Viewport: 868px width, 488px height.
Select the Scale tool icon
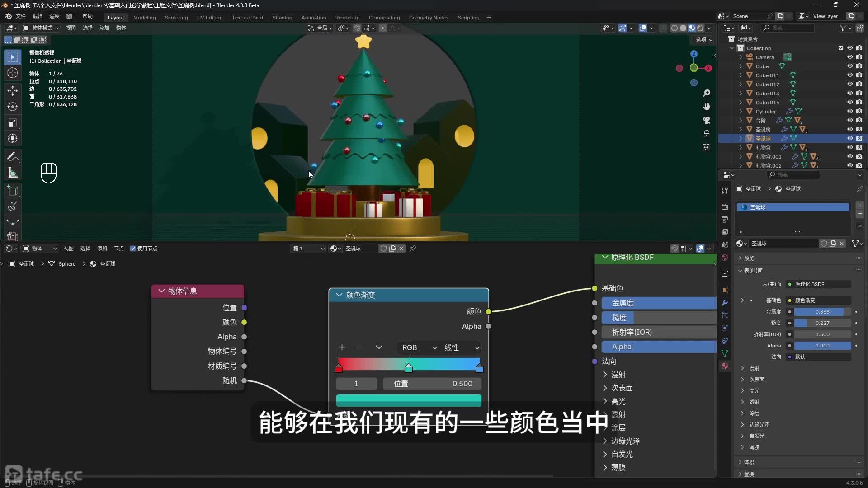coord(13,123)
